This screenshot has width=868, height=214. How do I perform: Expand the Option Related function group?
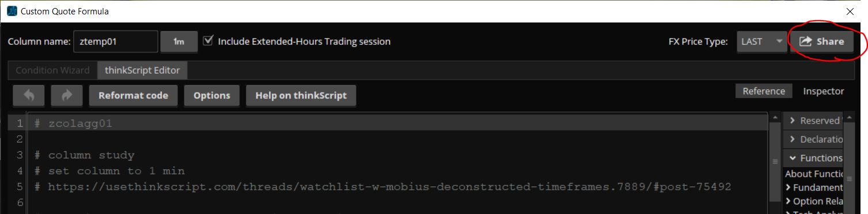click(x=814, y=201)
